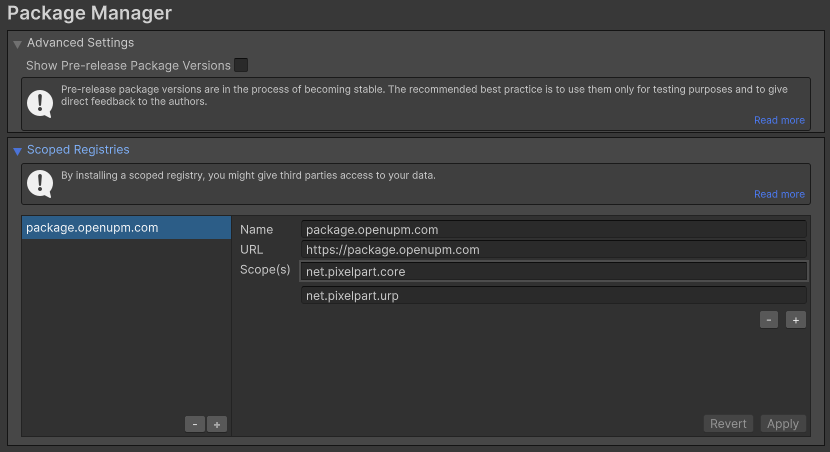Open Read more link about pre-release packages
The height and width of the screenshot is (452, 830).
point(779,120)
